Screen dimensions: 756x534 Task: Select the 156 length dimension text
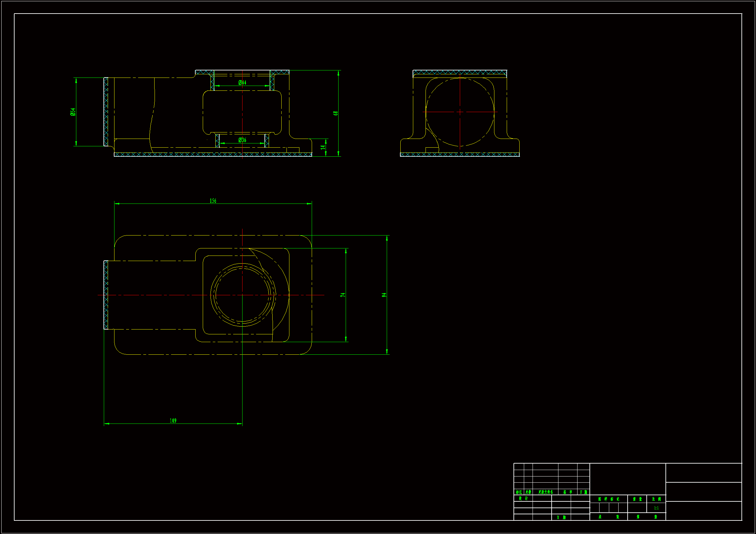[213, 201]
